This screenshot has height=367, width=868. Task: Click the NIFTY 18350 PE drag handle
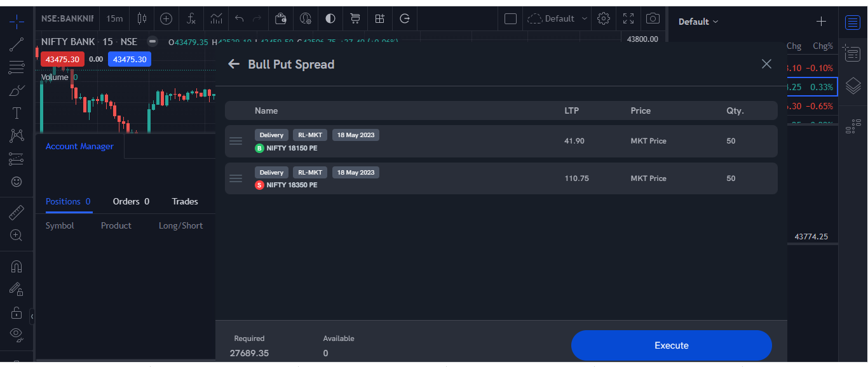[x=236, y=178]
